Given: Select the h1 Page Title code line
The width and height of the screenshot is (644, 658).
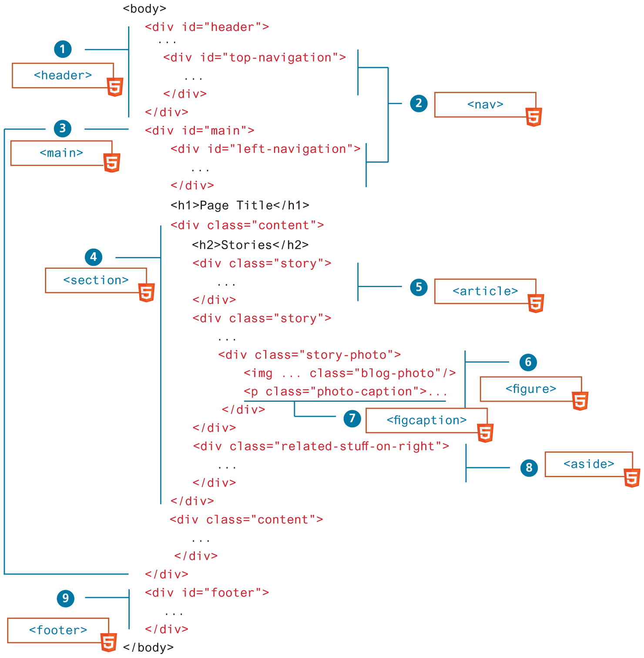Looking at the screenshot, I should coord(240,205).
